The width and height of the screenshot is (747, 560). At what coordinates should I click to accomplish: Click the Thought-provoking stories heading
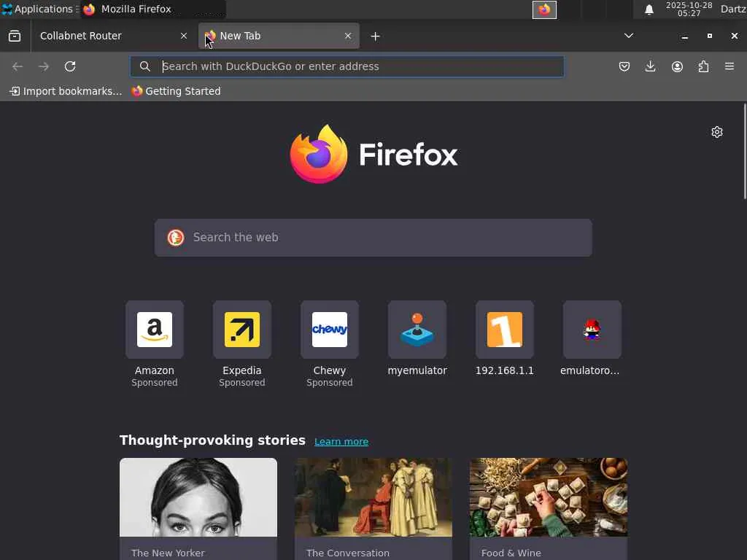click(212, 440)
